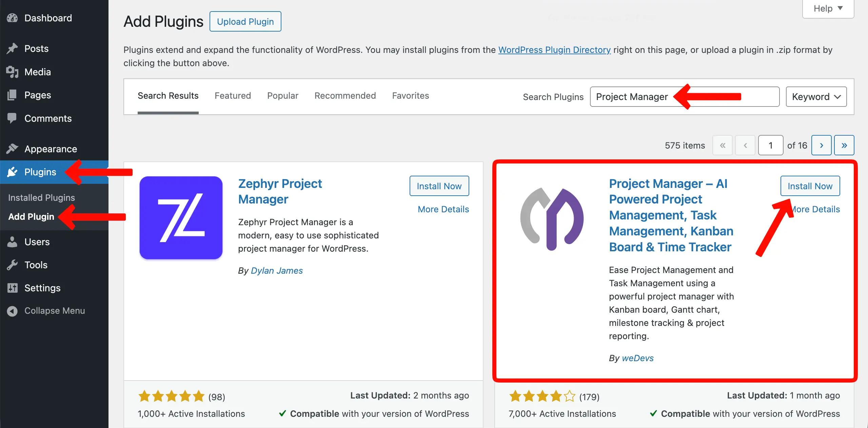
Task: Click the Pages icon in the sidebar
Action: click(12, 95)
